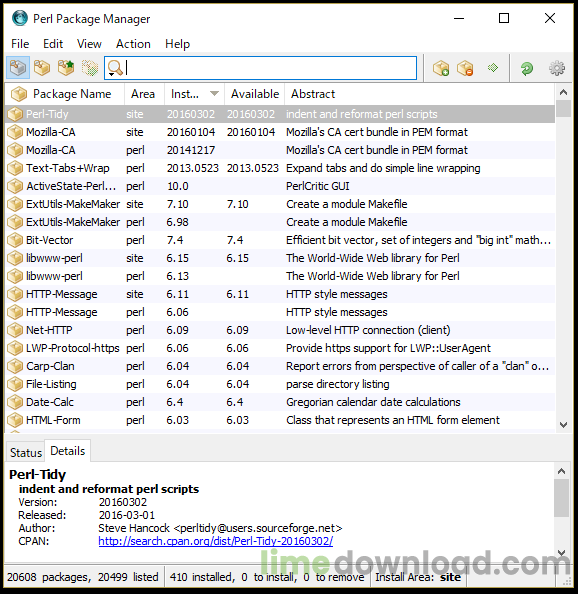This screenshot has width=578, height=594.
Task: Select HTTP-Message version 6.06 row
Action: [280, 312]
